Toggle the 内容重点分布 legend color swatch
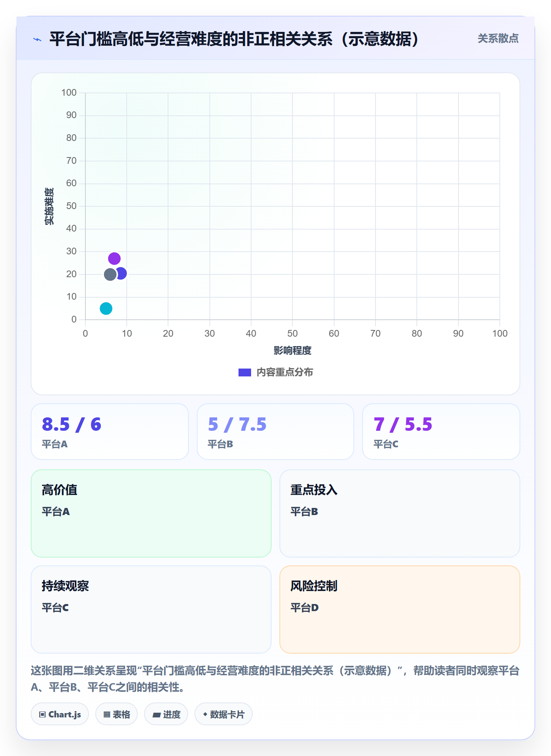The height and width of the screenshot is (756, 551). pyautogui.click(x=245, y=372)
